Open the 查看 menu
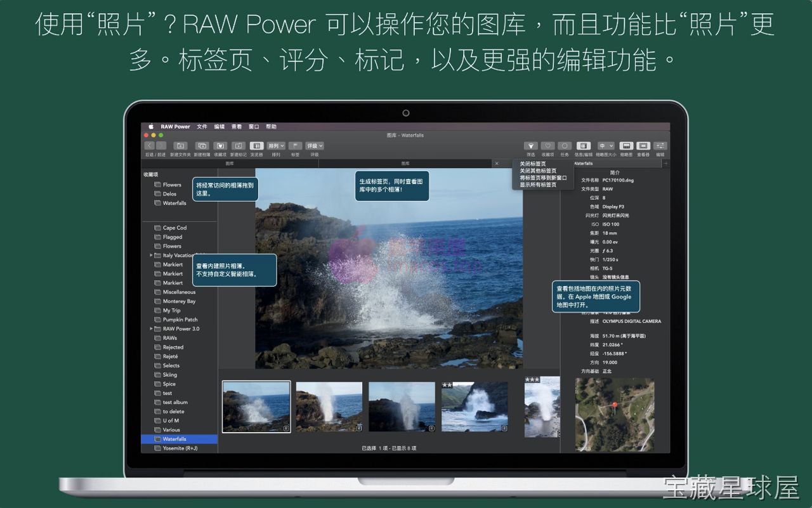Viewport: 812px width, 508px height. pyautogui.click(x=237, y=126)
